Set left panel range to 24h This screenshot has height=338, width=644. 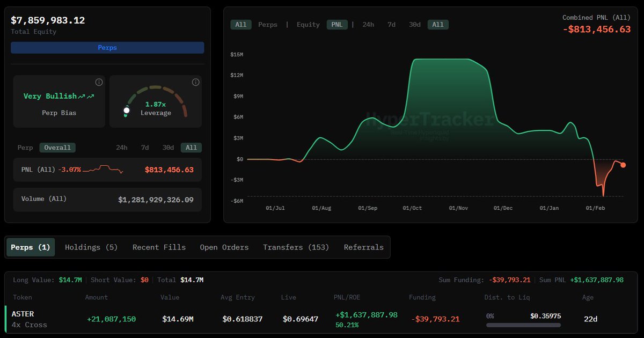[x=122, y=148]
